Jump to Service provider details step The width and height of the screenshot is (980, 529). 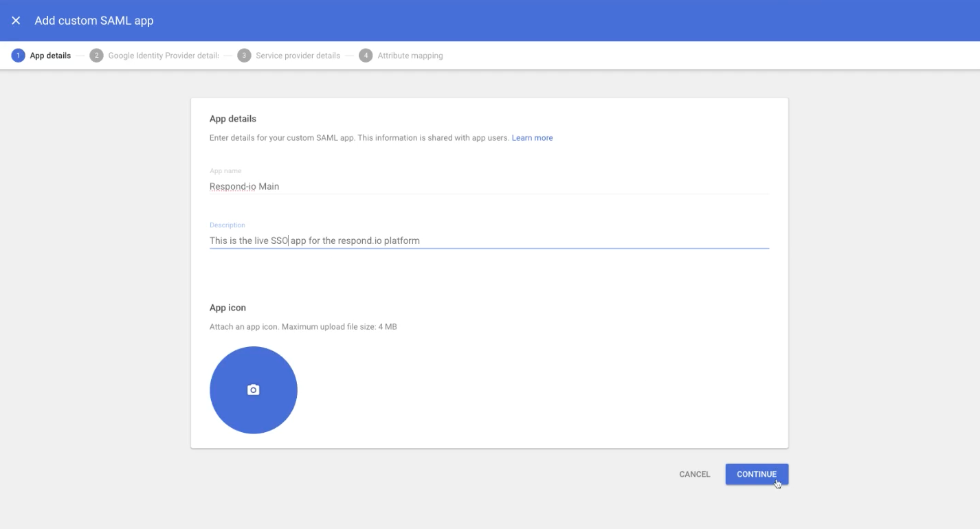pyautogui.click(x=298, y=56)
